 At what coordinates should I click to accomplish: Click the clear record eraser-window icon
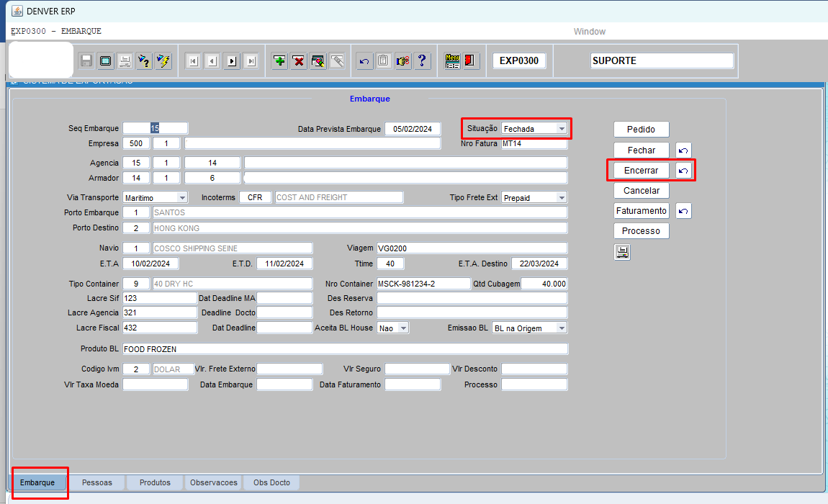(x=318, y=61)
